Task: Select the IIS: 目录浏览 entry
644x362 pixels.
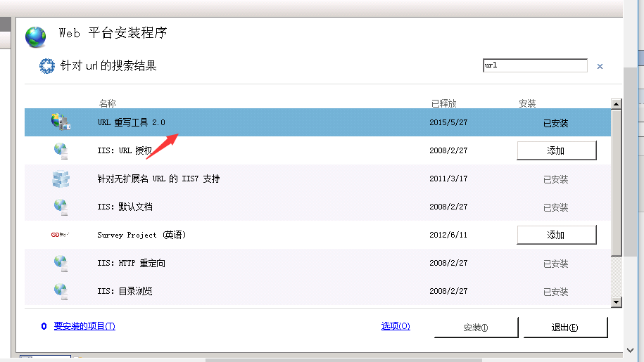Action: point(317,291)
